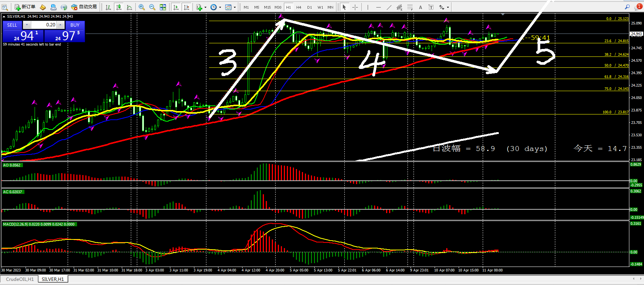The image size is (644, 285).
Task: Open the tile windows grid icon
Action: point(163,7)
